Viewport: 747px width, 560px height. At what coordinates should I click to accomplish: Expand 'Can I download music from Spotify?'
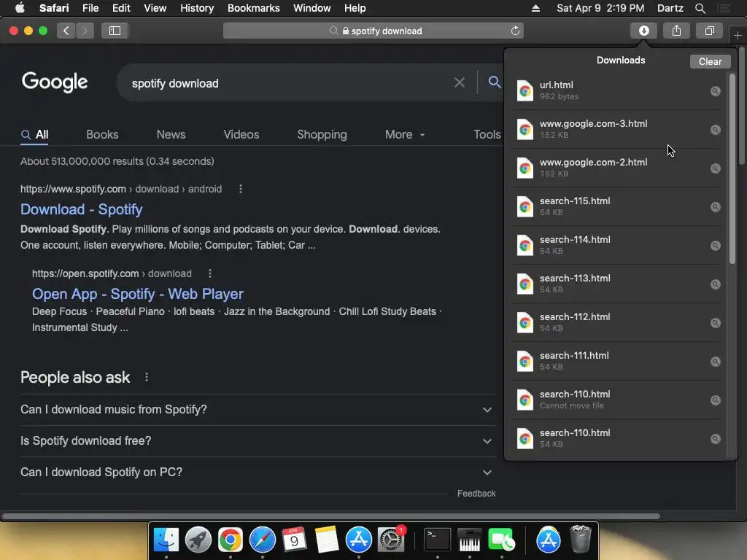pos(258,410)
